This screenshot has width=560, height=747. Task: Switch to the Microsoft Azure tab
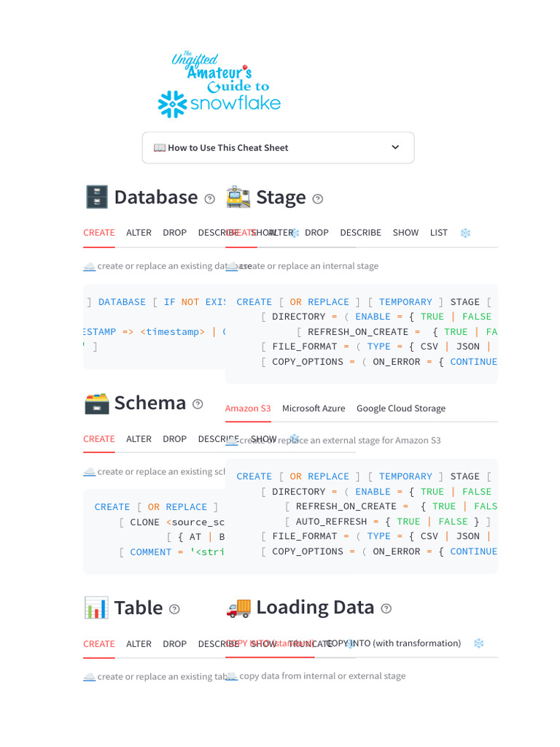[314, 409]
